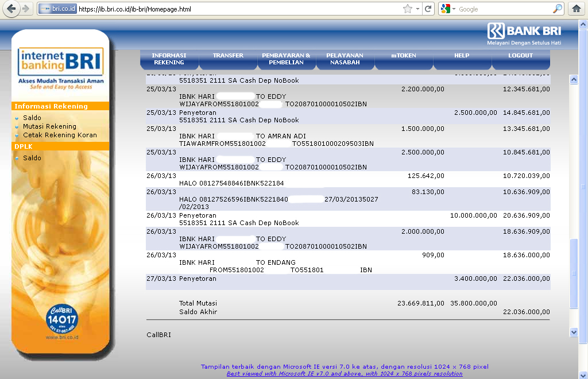Start a search with the magnifier icon
Screen dimensions: 588x379
pos(558,9)
